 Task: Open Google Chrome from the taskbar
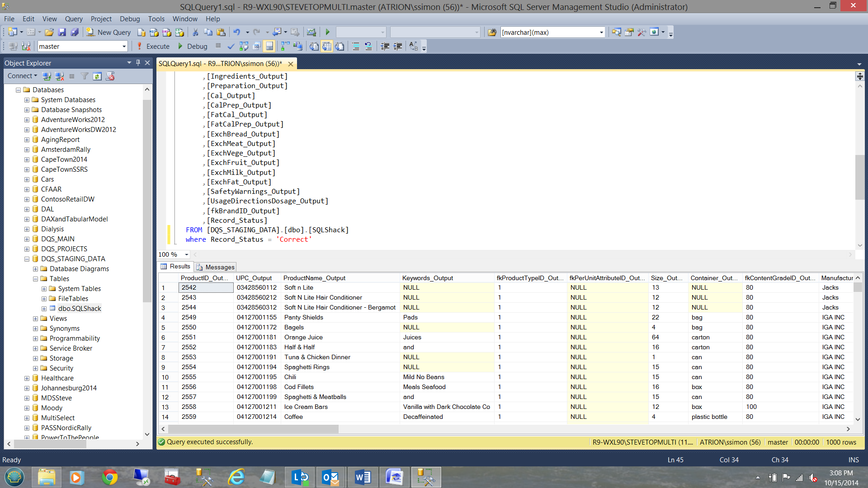click(x=109, y=477)
